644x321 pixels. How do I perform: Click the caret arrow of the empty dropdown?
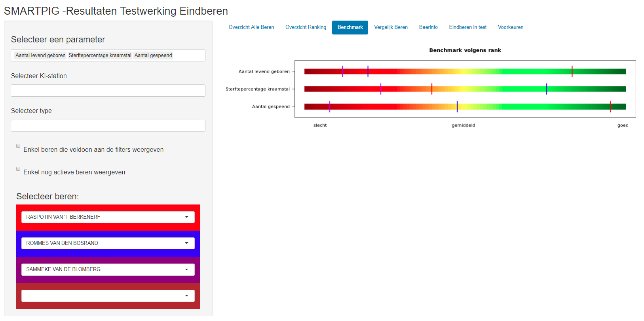point(187,296)
